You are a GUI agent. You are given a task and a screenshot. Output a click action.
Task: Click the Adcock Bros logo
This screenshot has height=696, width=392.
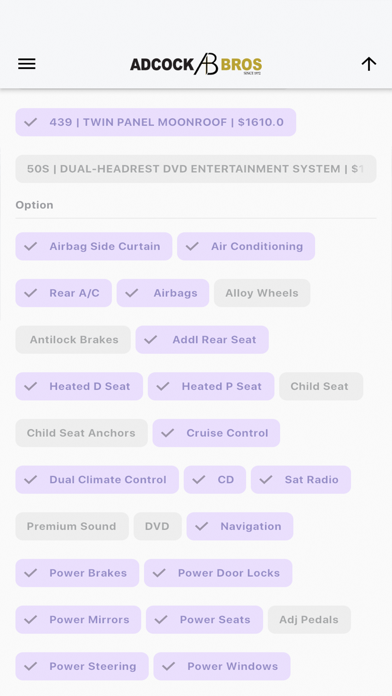[x=196, y=64]
